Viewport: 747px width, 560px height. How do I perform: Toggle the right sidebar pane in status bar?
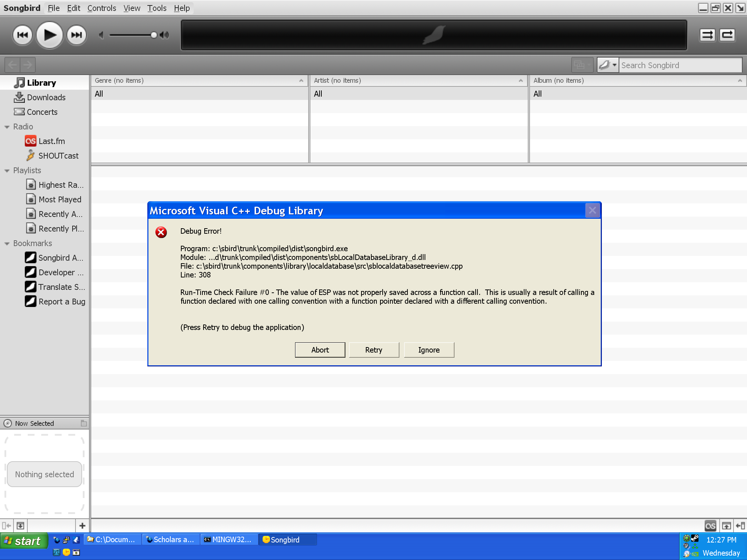pos(740,526)
